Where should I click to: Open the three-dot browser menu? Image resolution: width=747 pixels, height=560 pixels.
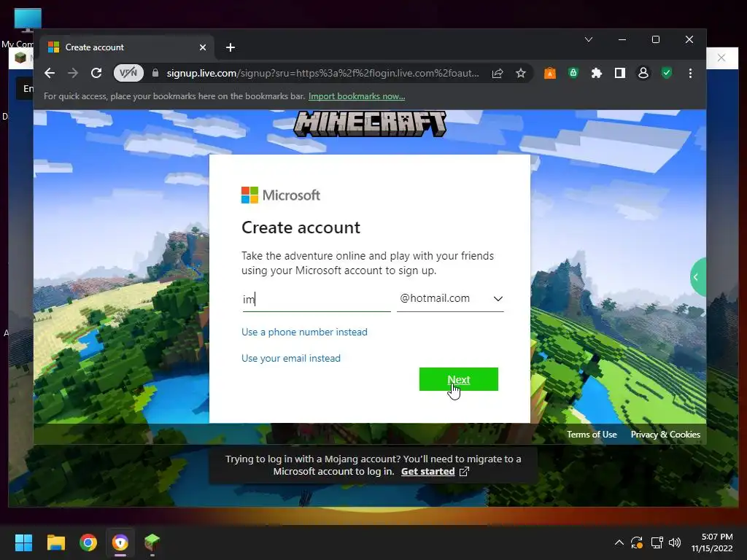pyautogui.click(x=690, y=73)
